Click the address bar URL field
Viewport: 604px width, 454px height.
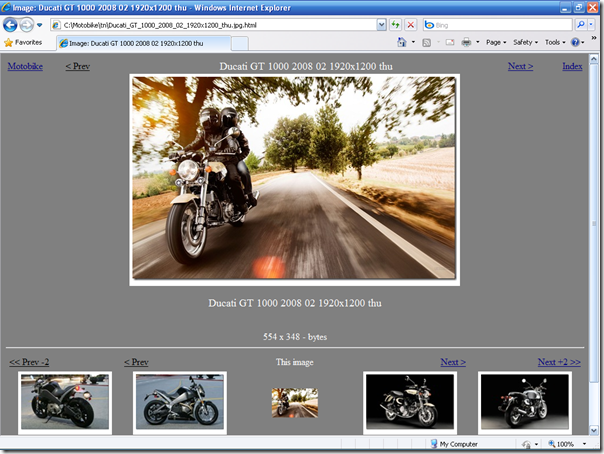(213, 25)
